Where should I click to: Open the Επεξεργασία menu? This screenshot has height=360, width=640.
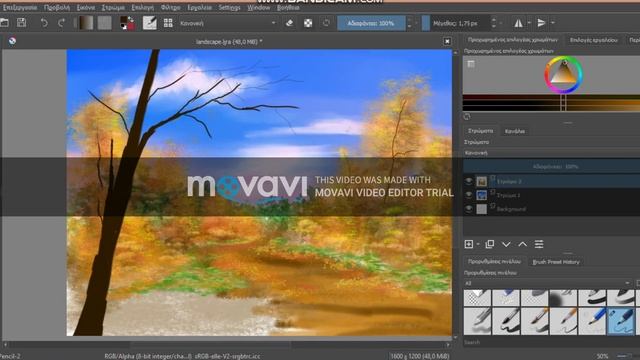[x=20, y=7]
